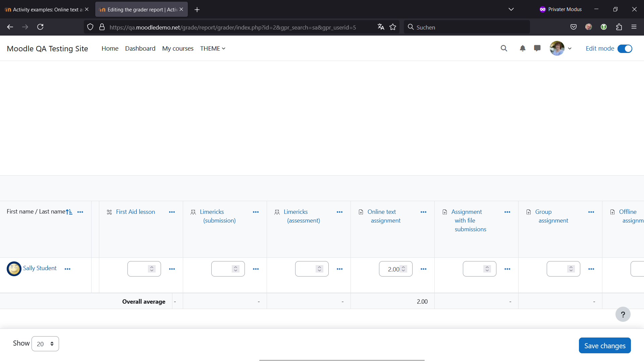Click the Moodle search magnifier icon

pyautogui.click(x=504, y=48)
